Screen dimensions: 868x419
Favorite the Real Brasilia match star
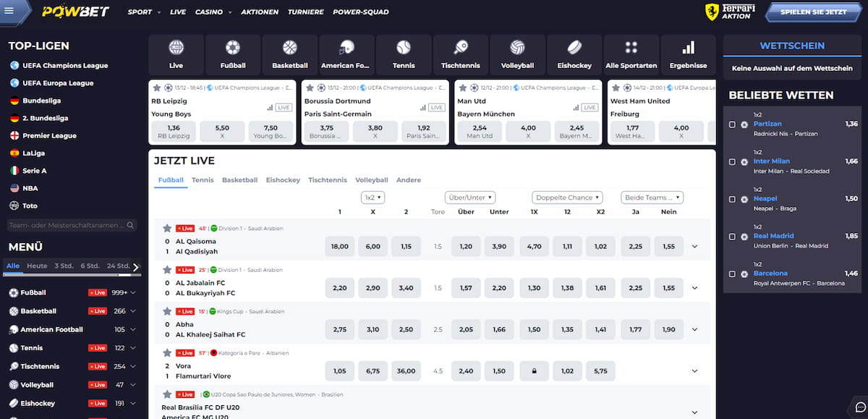(167, 394)
